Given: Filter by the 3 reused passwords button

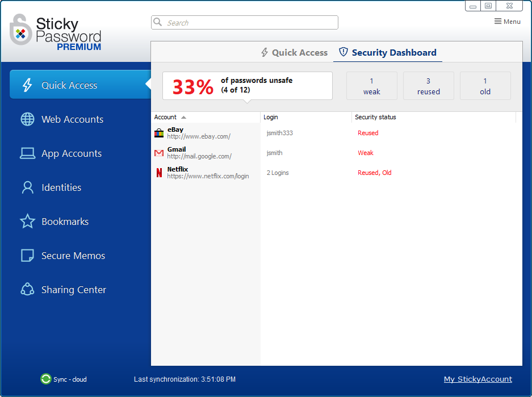Looking at the screenshot, I should tap(428, 86).
